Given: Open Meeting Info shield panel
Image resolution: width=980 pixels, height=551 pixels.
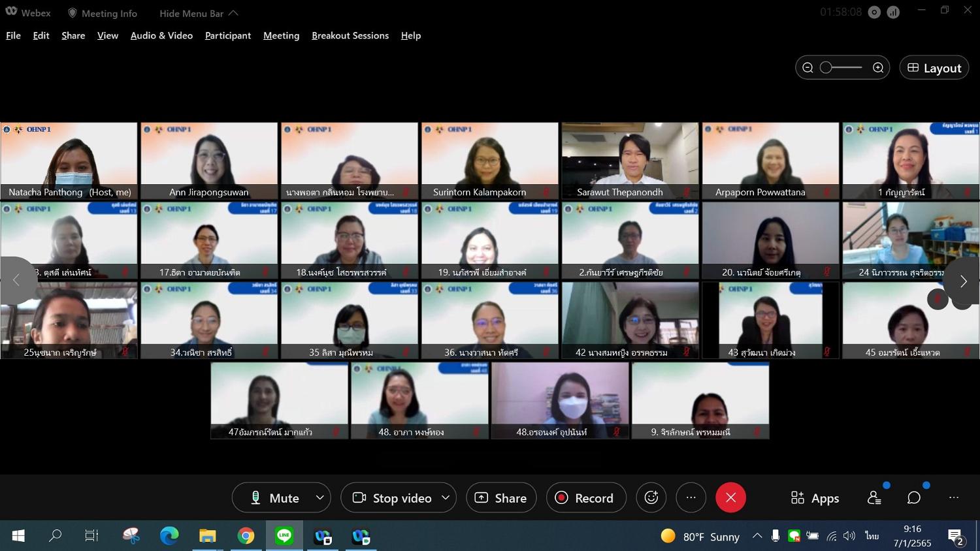Looking at the screenshot, I should coord(102,13).
